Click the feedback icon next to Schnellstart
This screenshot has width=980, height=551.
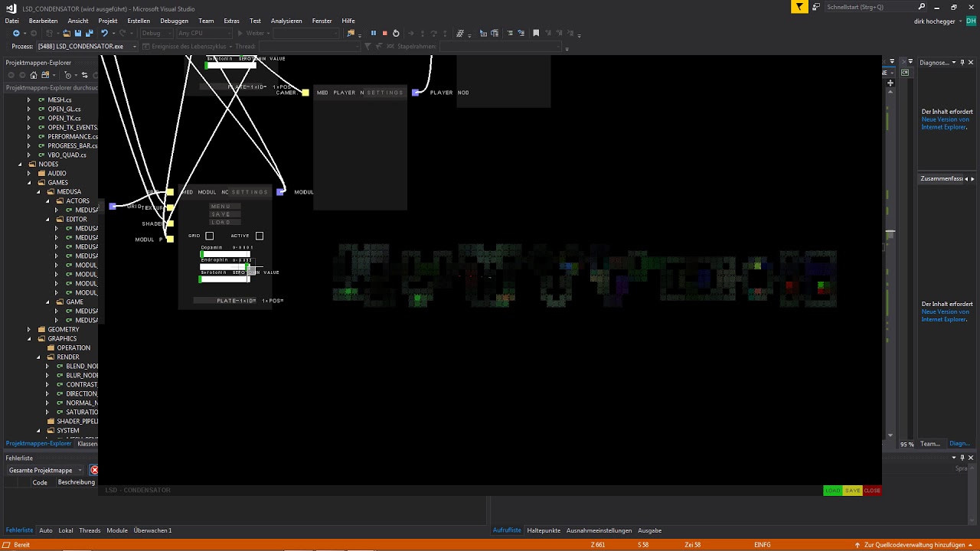816,7
